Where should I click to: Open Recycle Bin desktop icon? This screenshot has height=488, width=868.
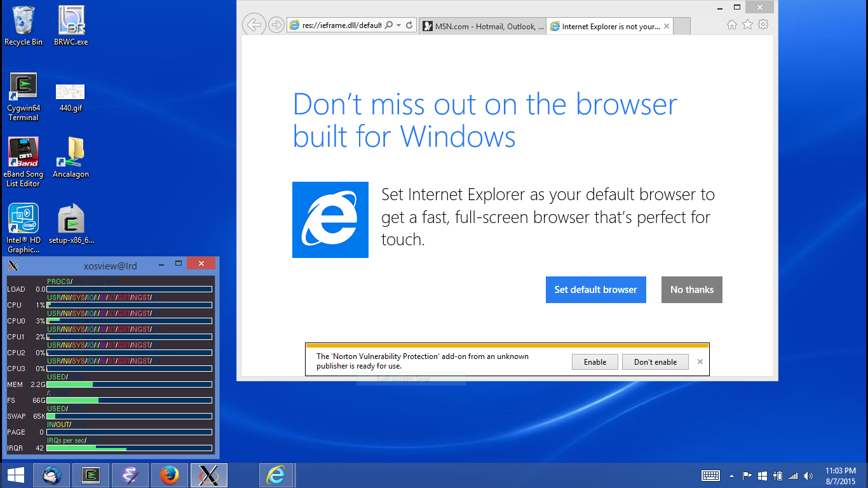[24, 26]
